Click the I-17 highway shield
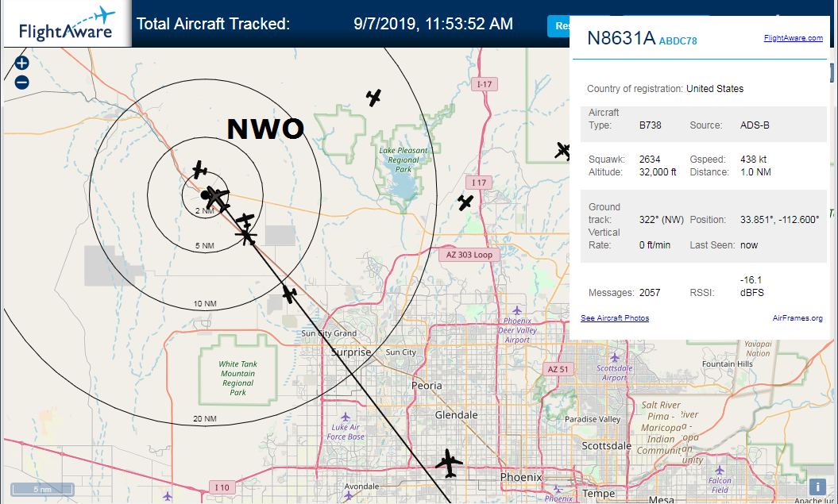Screen dimensions: 838x504 [485, 84]
